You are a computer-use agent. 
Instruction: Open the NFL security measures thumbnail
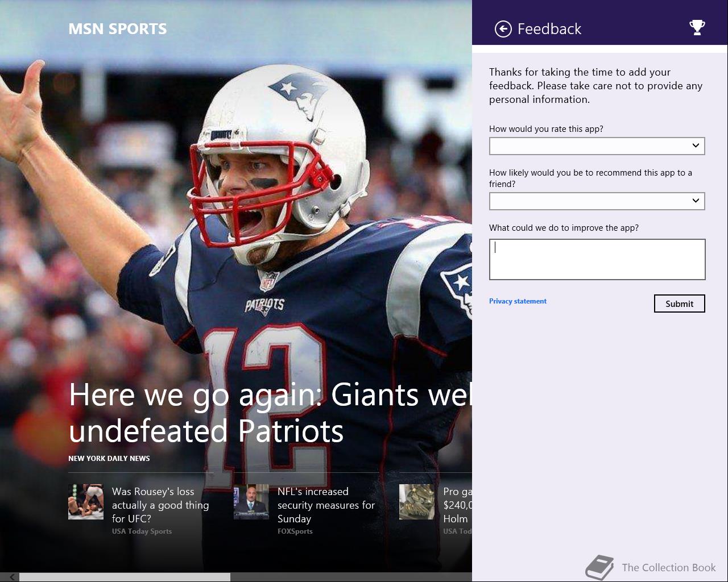251,502
